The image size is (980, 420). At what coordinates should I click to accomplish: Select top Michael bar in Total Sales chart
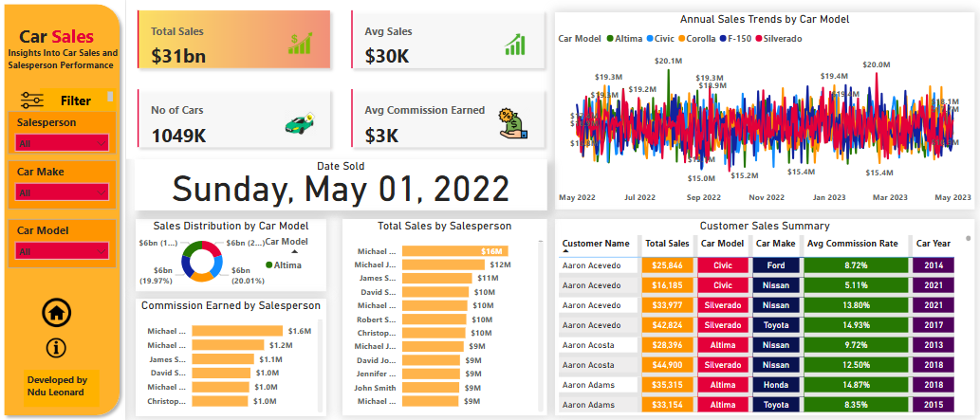(x=455, y=251)
